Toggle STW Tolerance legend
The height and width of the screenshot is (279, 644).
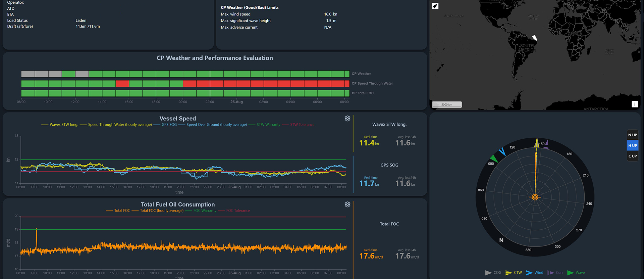(x=298, y=125)
